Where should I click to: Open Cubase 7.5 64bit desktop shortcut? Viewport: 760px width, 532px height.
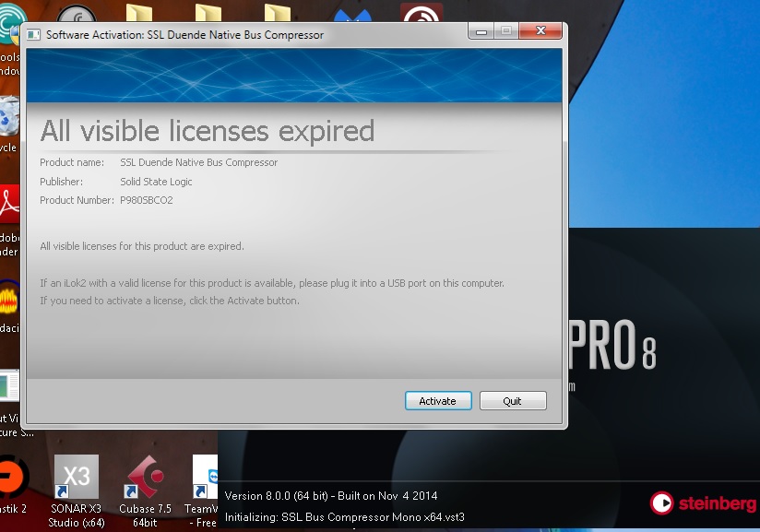click(145, 491)
